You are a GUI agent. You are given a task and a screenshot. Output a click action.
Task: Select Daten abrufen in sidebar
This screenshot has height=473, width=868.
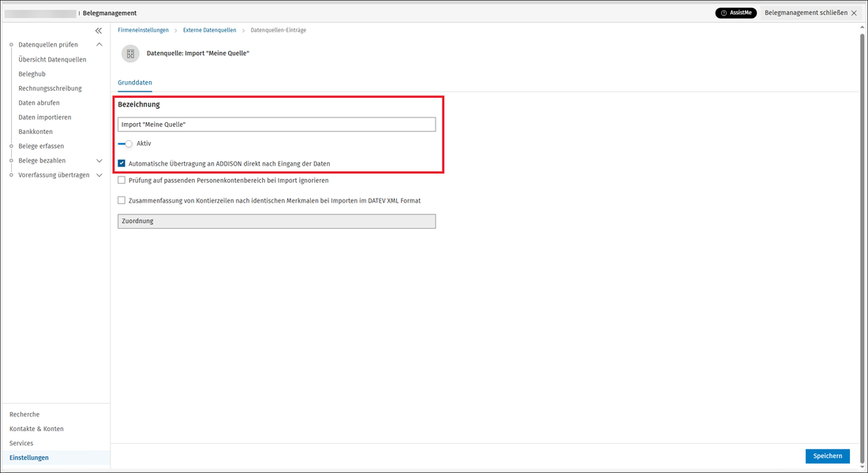39,103
